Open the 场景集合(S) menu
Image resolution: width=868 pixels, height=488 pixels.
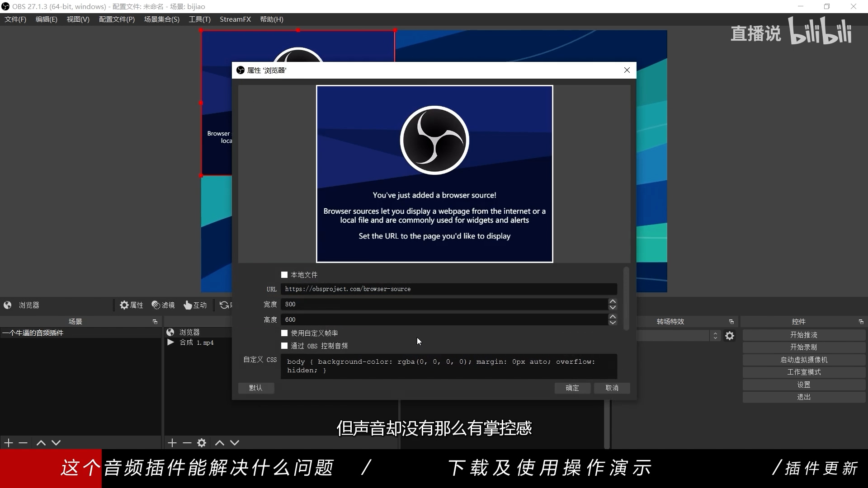(x=162, y=19)
